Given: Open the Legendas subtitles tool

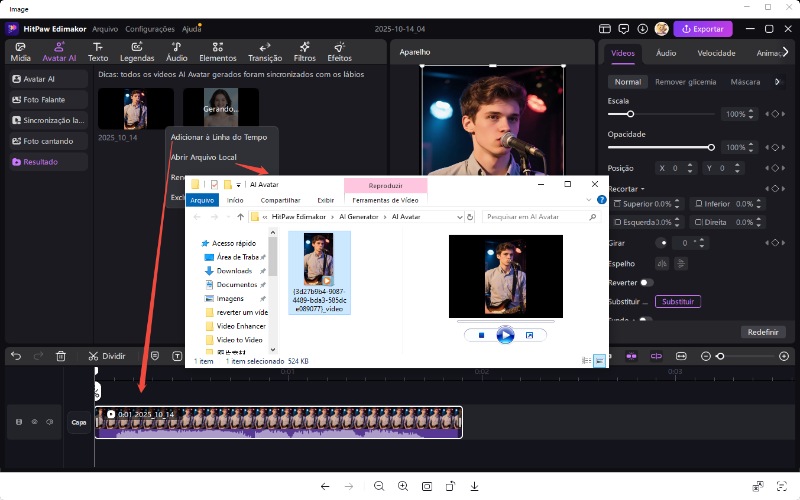Looking at the screenshot, I should 137,51.
